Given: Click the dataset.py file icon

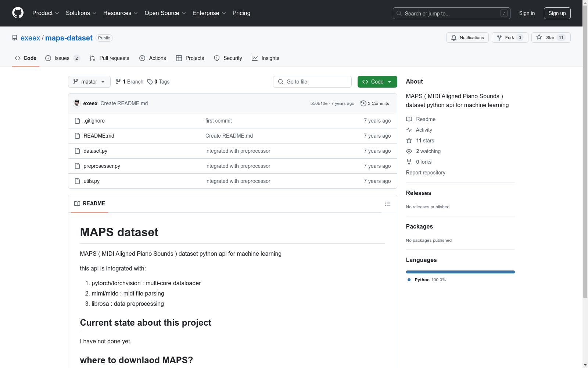Looking at the screenshot, I should [77, 151].
